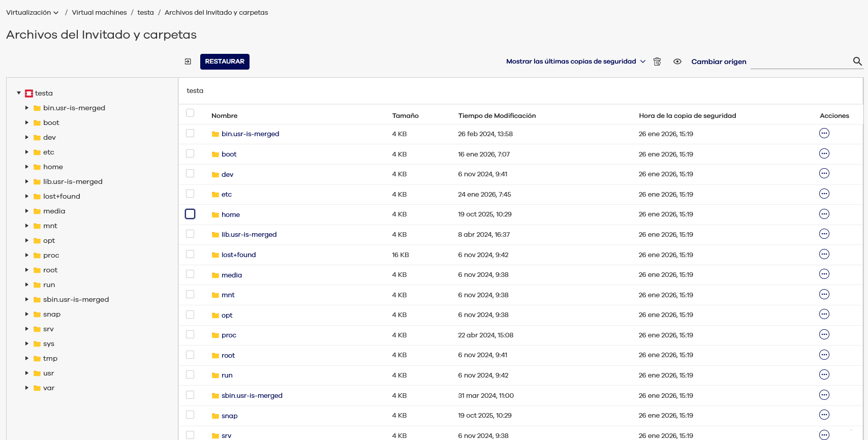
Task: Open actions menu for media row
Action: [824, 274]
